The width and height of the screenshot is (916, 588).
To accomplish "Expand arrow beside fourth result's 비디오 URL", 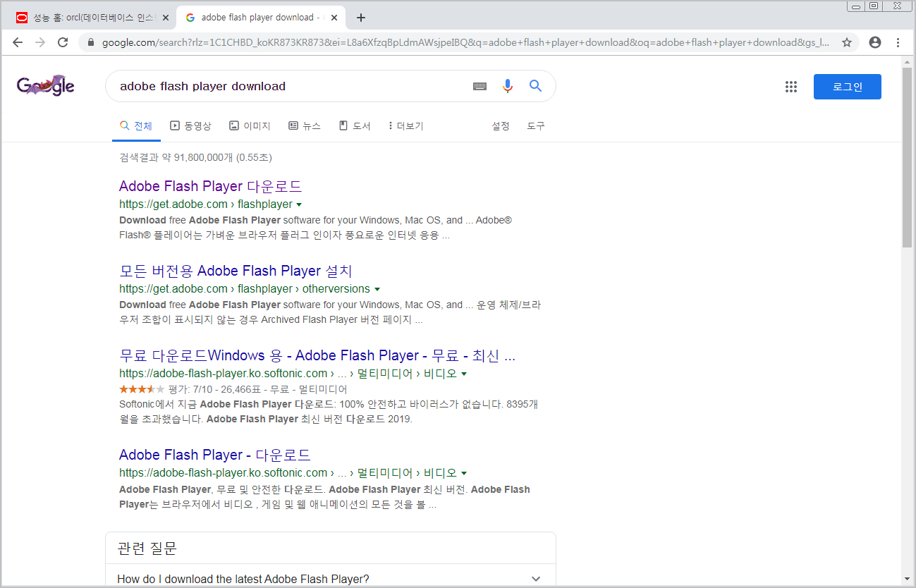I will tap(464, 473).
